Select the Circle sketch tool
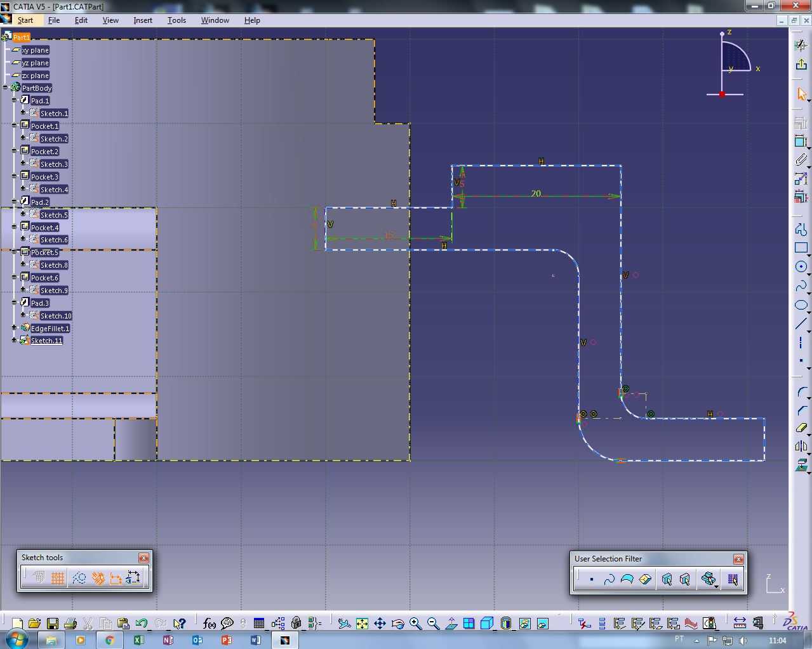 [x=801, y=267]
